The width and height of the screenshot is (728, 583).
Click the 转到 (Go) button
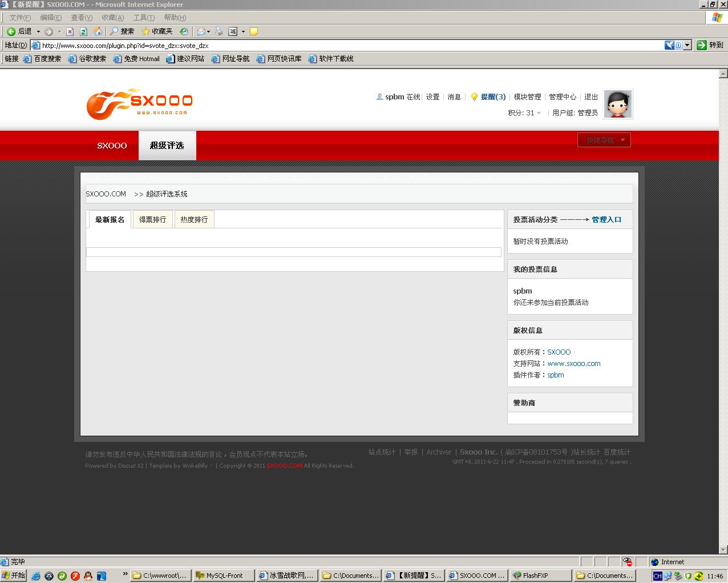coord(710,45)
